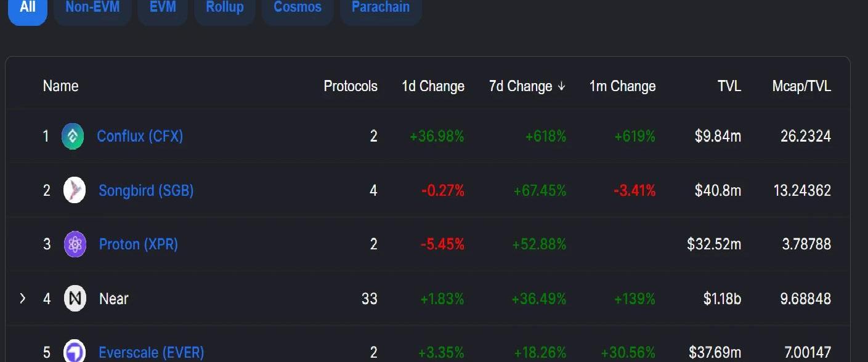Open the Songbird (SGB) link

[146, 190]
